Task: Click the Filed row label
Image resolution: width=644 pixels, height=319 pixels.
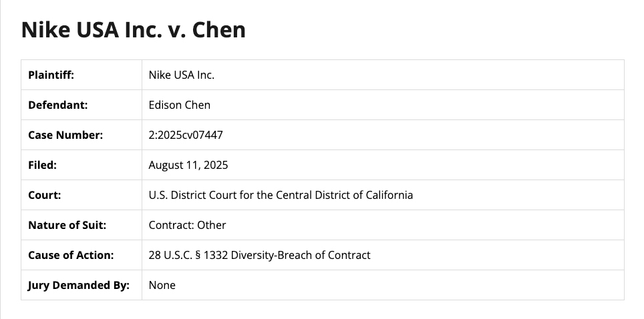Action: (42, 165)
